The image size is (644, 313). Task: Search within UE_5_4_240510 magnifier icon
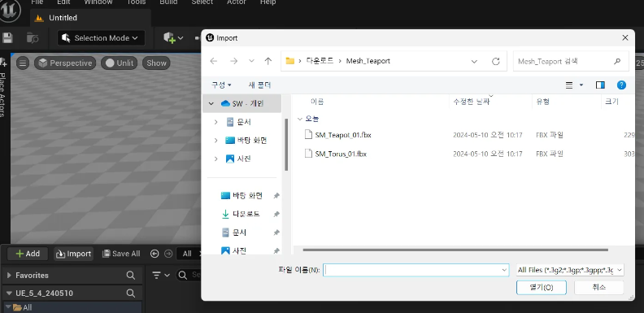tap(131, 293)
